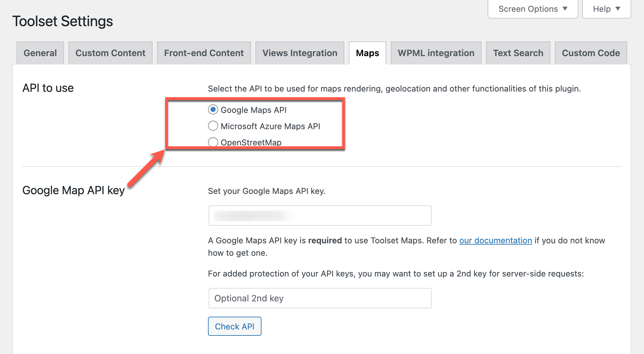Click the Google Maps API key field
This screenshot has height=354, width=644.
(x=320, y=216)
